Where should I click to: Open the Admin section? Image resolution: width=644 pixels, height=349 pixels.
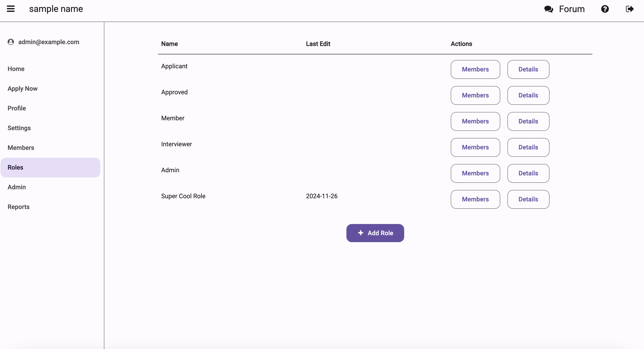[16, 187]
